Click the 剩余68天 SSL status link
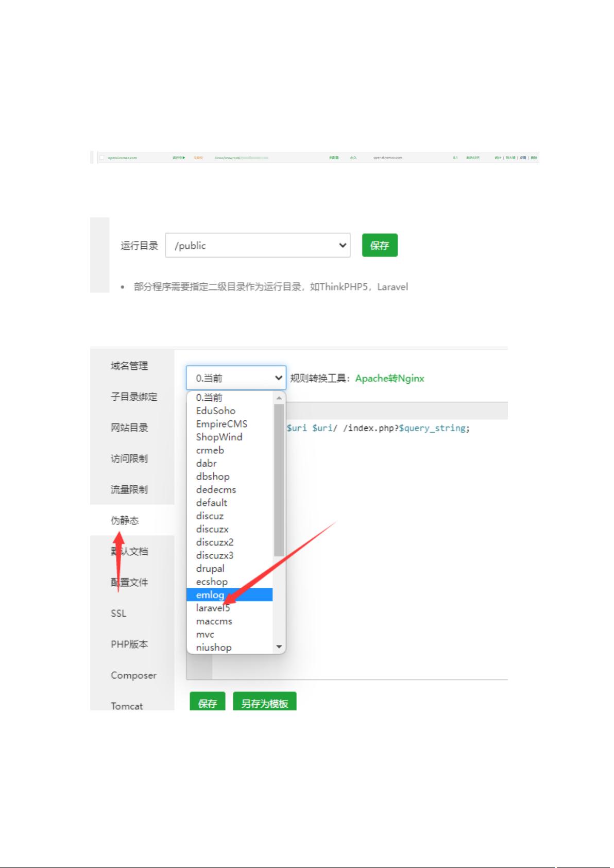614x868 pixels. click(x=473, y=158)
